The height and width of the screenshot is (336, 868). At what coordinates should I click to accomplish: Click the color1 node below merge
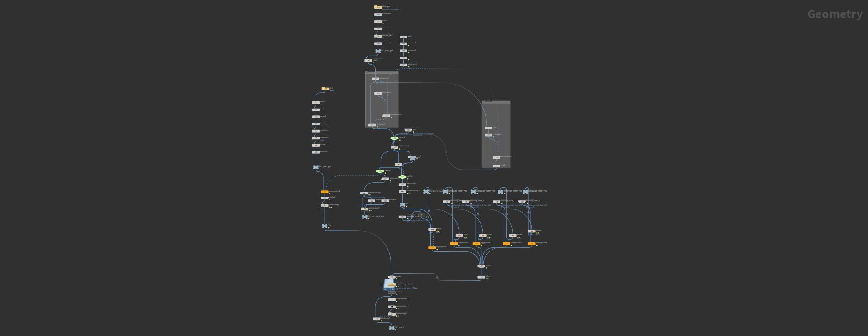481,277
